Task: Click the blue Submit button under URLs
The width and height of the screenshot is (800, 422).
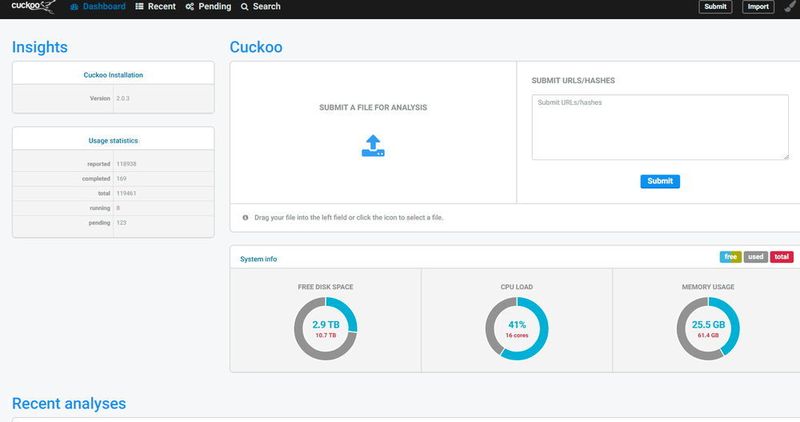Action: (660, 181)
